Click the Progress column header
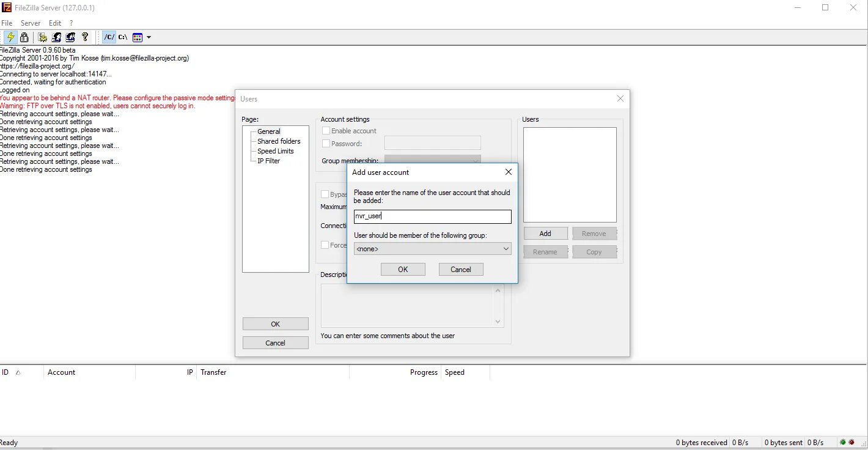Viewport: 868px width, 450px height. click(395, 372)
